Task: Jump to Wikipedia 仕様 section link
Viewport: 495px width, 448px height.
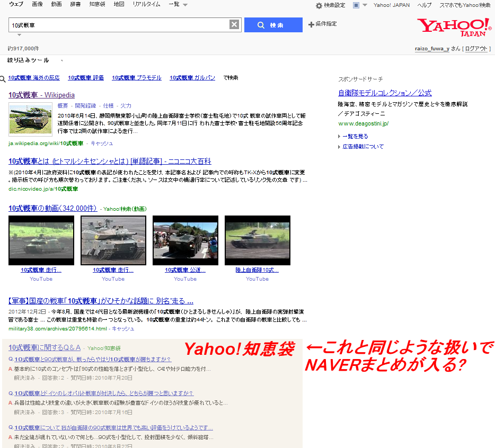Action: [108, 106]
